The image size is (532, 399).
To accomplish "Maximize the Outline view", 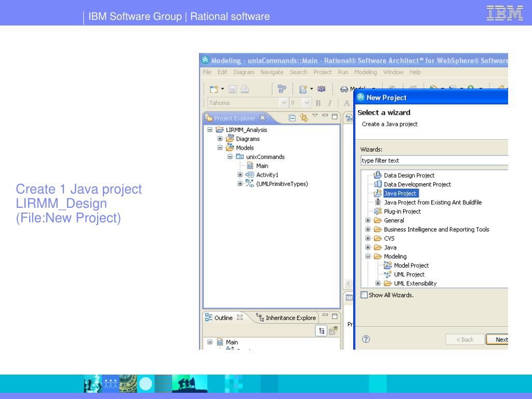I will pos(335,316).
